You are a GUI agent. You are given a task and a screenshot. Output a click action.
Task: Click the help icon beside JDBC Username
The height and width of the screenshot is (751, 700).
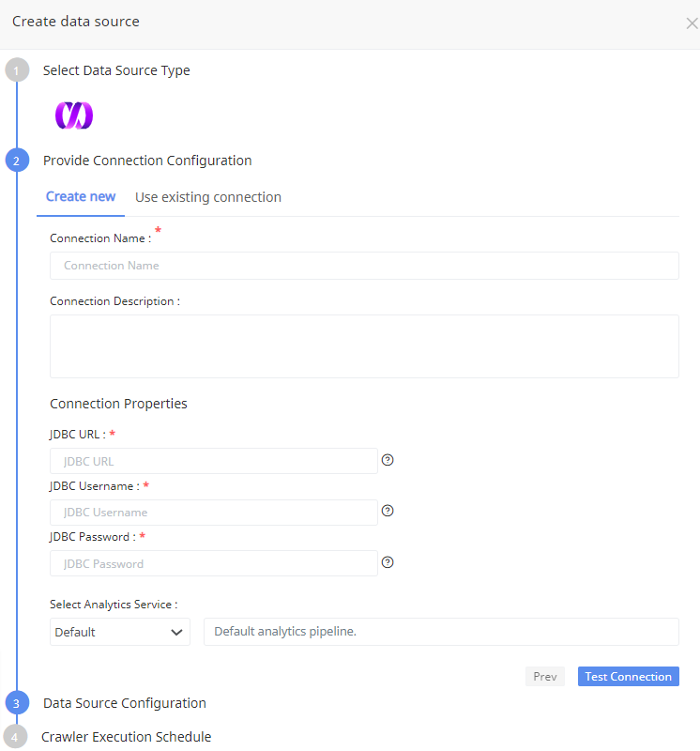click(388, 512)
